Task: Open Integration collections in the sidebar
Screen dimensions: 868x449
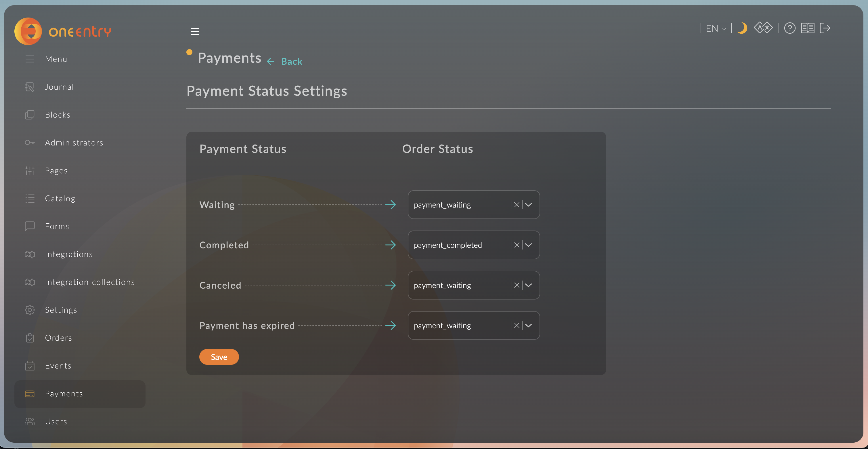Action: tap(90, 282)
